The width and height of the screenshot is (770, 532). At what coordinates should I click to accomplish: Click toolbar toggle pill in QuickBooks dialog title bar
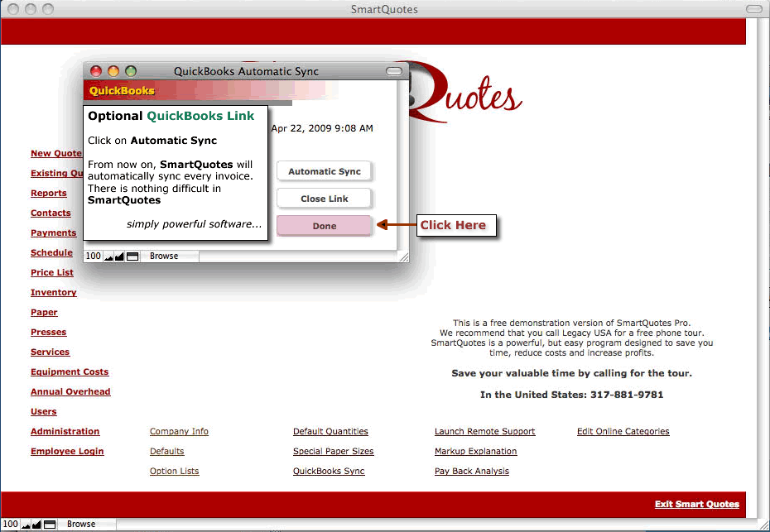(394, 71)
